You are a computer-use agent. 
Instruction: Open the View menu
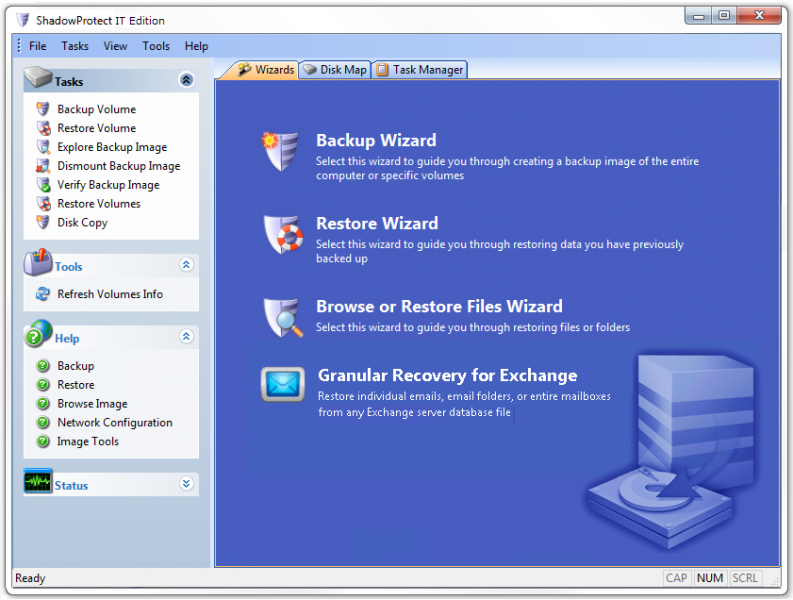pos(115,46)
